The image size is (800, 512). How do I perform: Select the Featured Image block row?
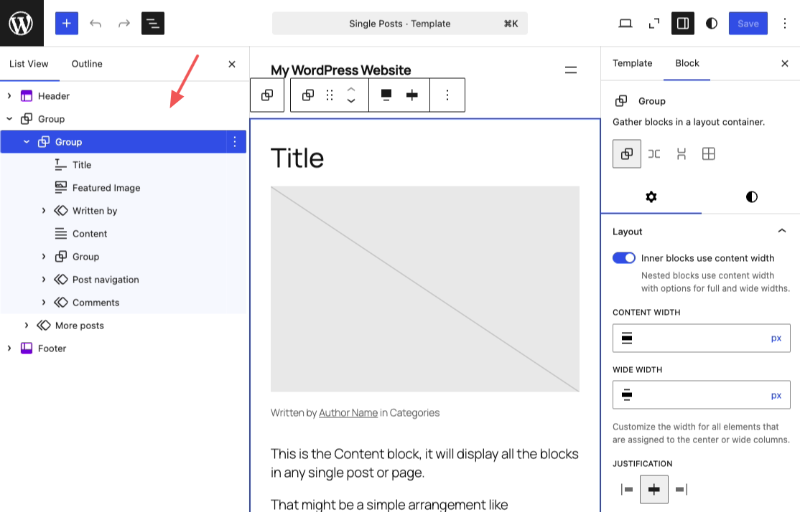pos(122,188)
